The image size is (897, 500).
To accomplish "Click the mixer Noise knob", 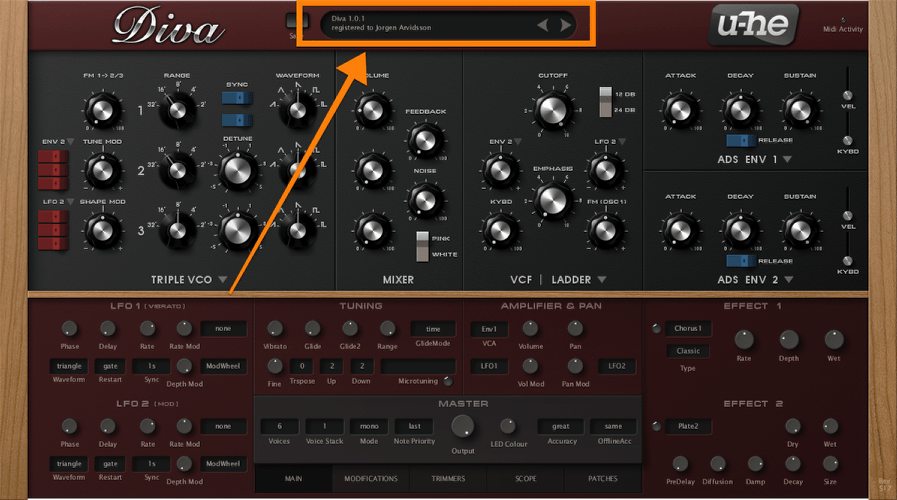I will 426,200.
